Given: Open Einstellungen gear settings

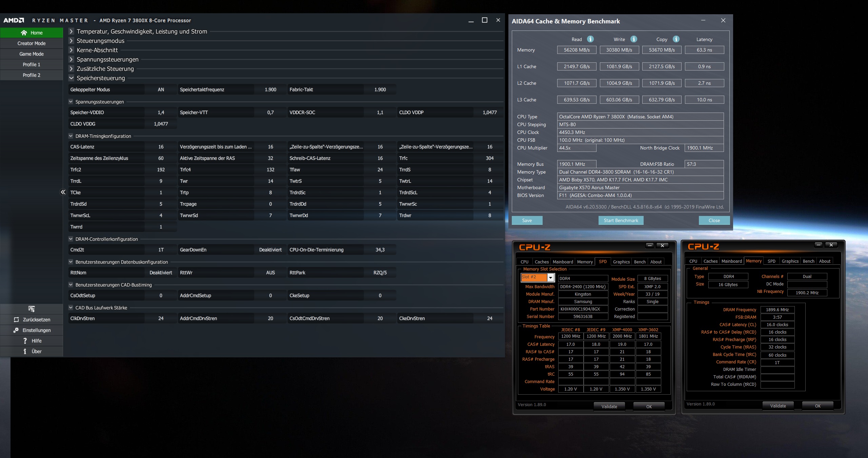Looking at the screenshot, I should [16, 330].
